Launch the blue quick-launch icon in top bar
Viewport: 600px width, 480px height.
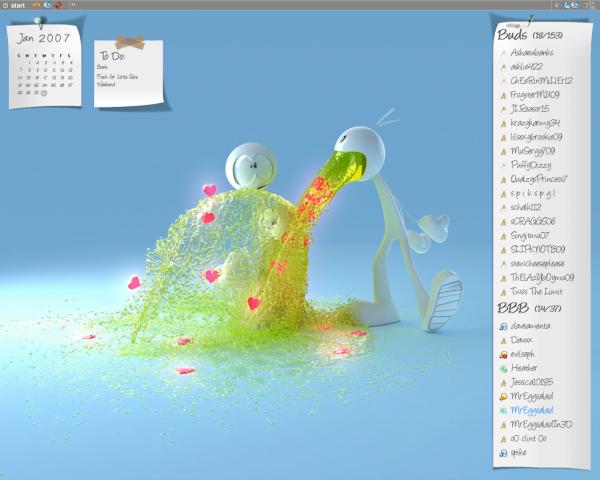click(47, 5)
